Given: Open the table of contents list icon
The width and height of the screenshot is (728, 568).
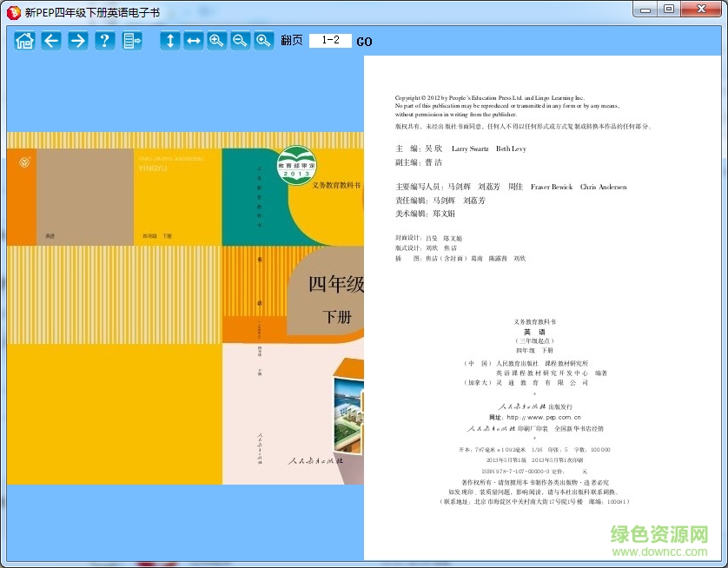Looking at the screenshot, I should [132, 40].
